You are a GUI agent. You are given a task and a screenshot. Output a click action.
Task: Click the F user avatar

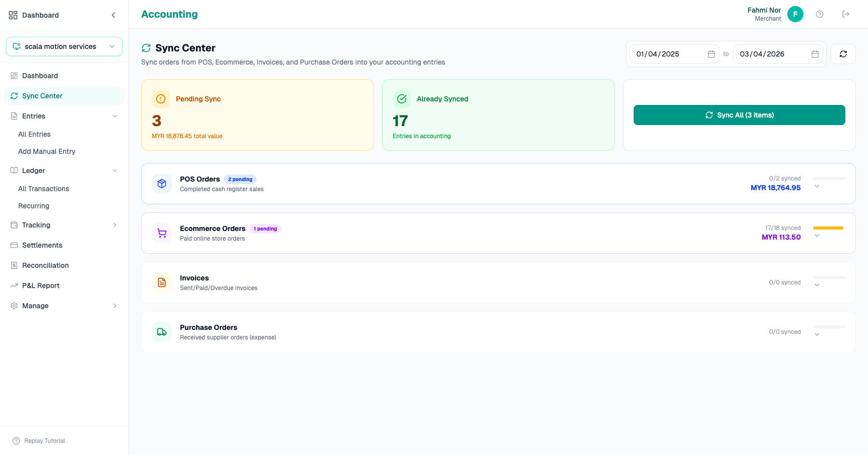pyautogui.click(x=795, y=14)
